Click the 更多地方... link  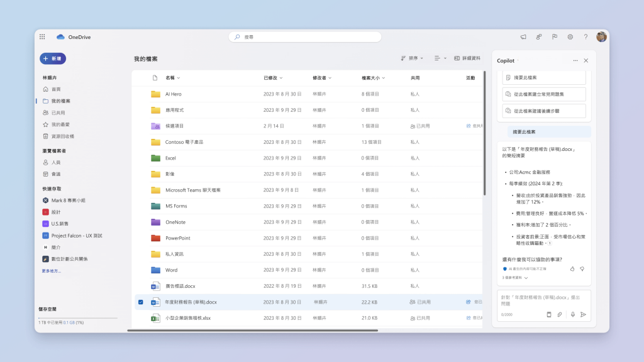pos(52,271)
